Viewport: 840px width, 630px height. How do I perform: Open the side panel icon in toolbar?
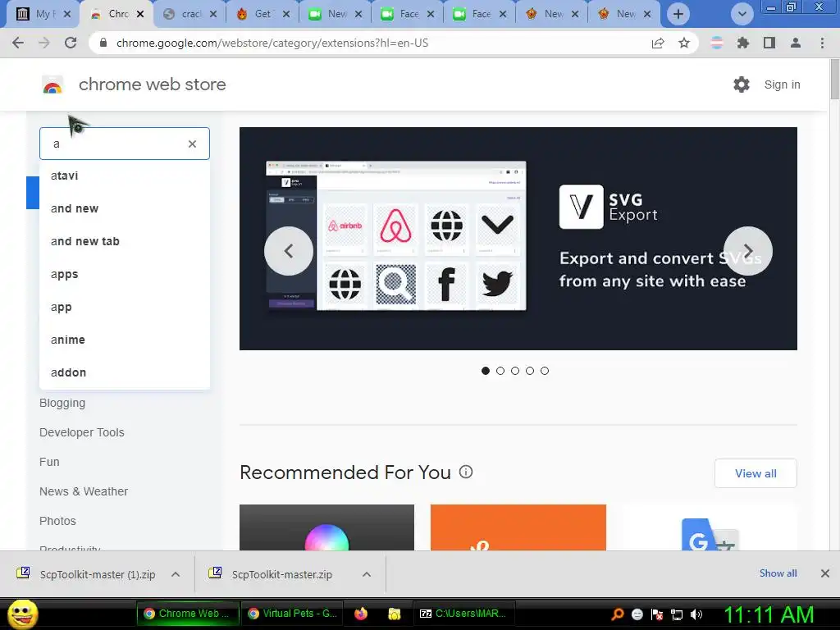[769, 43]
